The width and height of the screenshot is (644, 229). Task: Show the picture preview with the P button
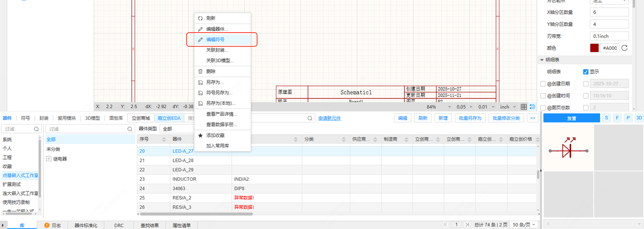pos(628,118)
